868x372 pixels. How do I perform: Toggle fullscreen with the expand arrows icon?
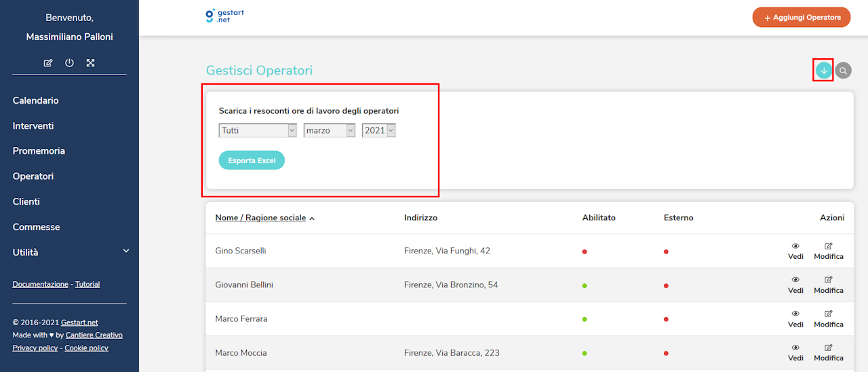click(90, 63)
